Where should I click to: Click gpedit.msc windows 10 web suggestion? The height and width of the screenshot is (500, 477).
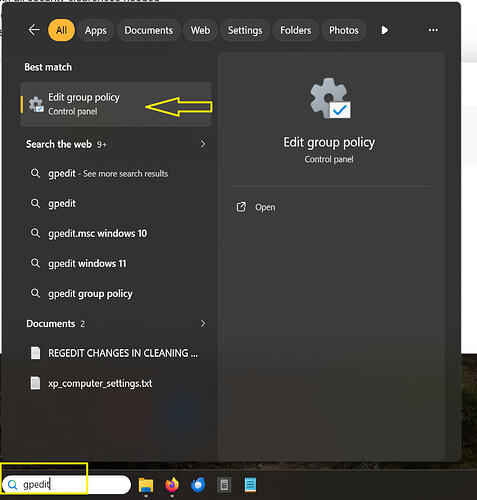pos(97,234)
